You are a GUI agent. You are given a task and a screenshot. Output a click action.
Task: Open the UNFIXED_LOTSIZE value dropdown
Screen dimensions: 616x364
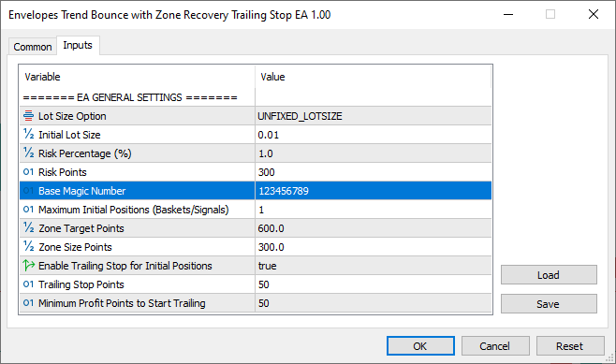pos(374,116)
